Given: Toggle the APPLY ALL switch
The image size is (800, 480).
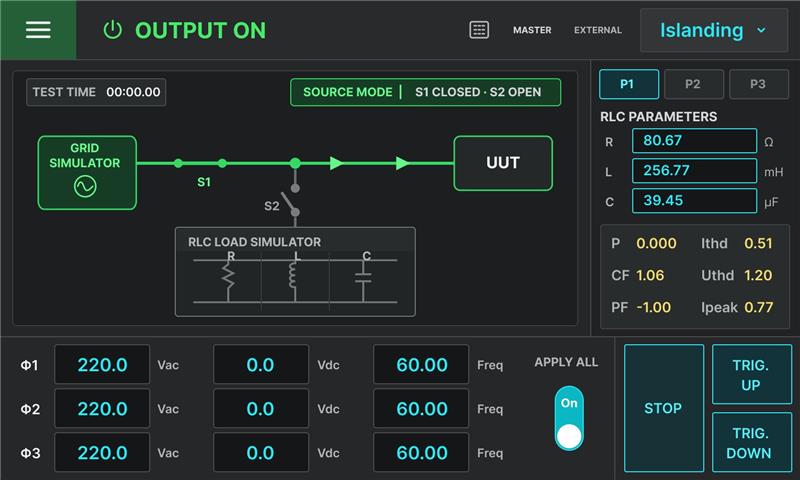Looking at the screenshot, I should coord(569,418).
